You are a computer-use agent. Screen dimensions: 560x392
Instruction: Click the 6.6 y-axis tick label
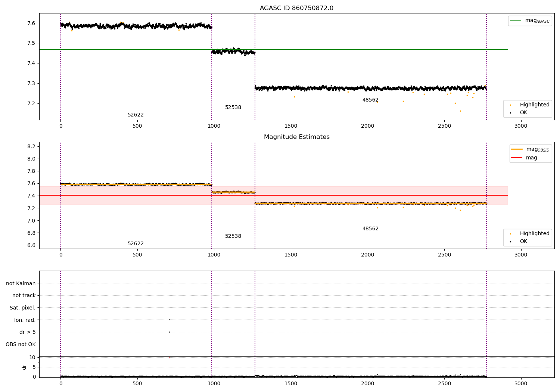coord(32,245)
